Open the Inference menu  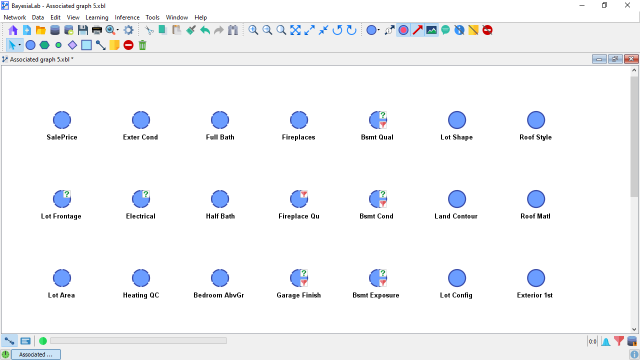click(127, 18)
